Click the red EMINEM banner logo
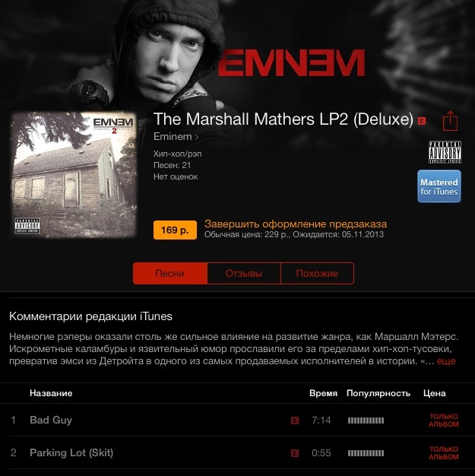Image resolution: width=475 pixels, height=476 pixels. (x=291, y=63)
